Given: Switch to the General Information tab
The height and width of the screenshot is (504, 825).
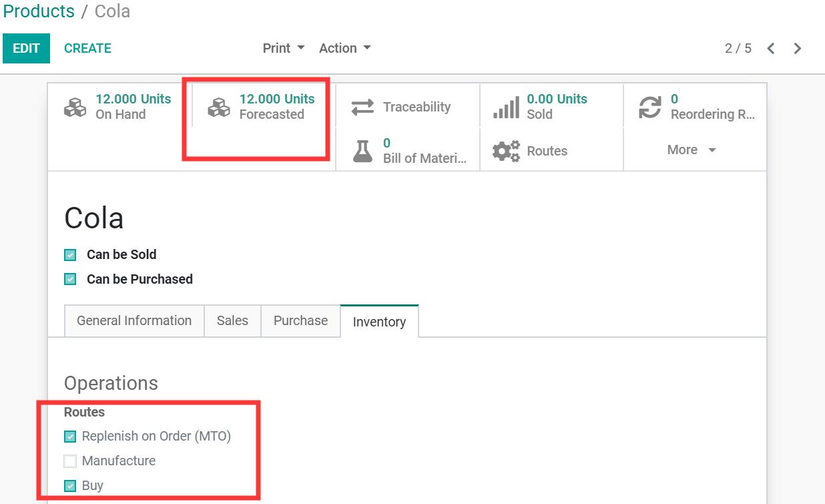Looking at the screenshot, I should (x=134, y=321).
